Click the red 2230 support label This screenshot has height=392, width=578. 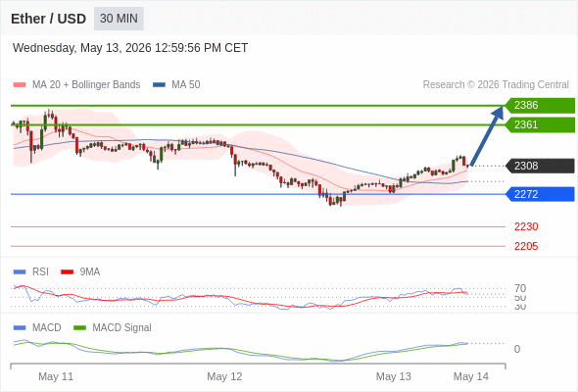coord(526,226)
